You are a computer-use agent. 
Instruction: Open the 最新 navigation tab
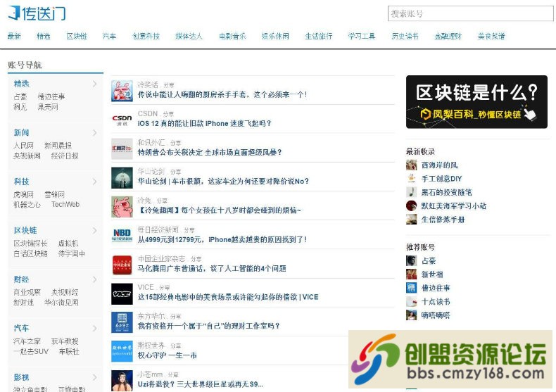pyautogui.click(x=14, y=36)
